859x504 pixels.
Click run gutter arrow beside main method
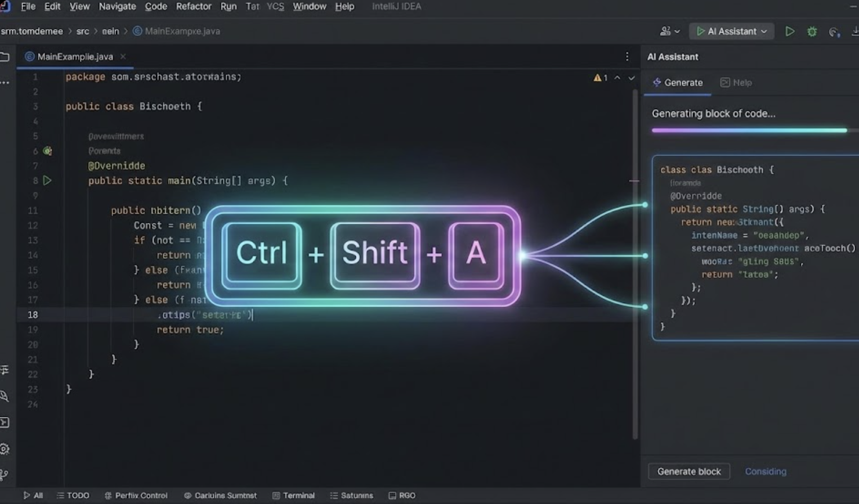(x=47, y=181)
